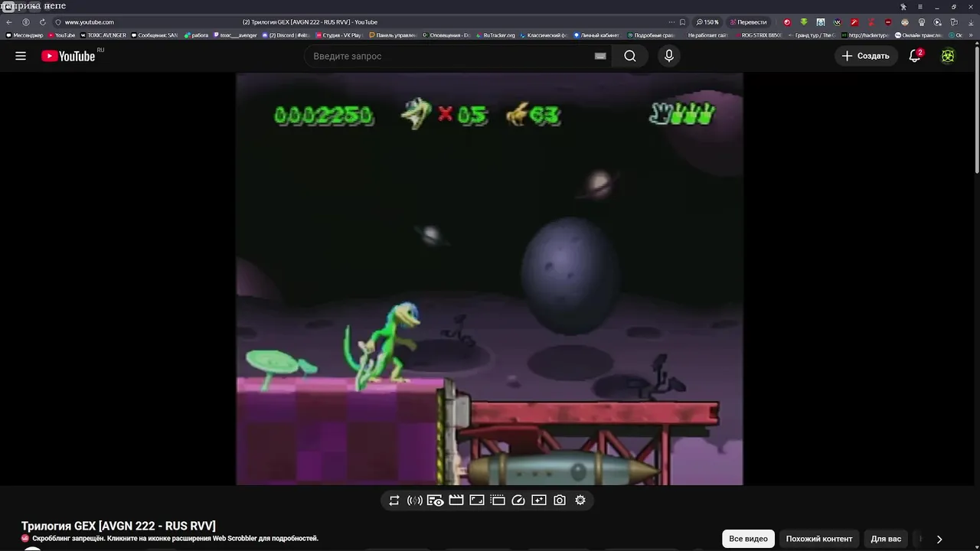Bookmark the page with bookmark icon

tap(683, 22)
